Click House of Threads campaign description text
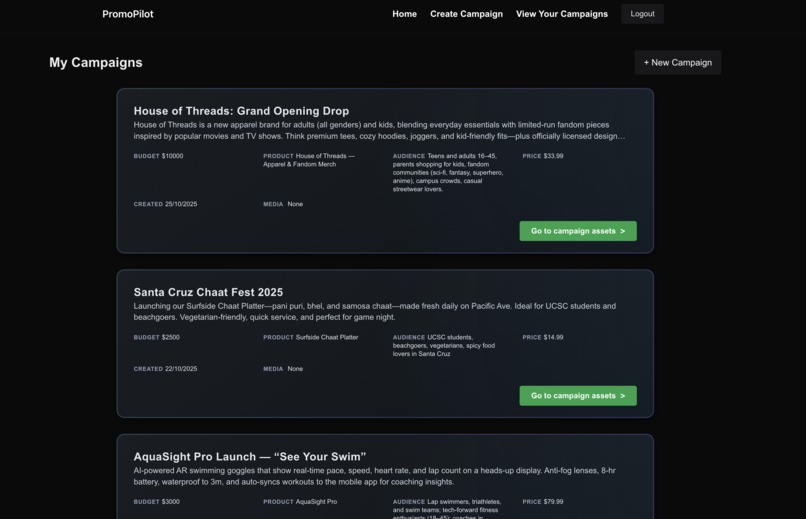The width and height of the screenshot is (806, 519). pos(379,131)
